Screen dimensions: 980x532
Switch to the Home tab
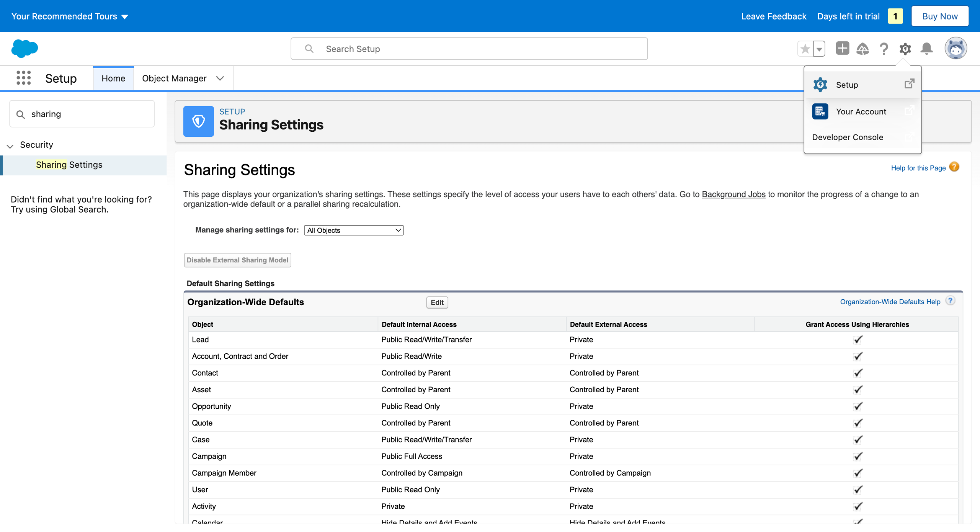[113, 78]
